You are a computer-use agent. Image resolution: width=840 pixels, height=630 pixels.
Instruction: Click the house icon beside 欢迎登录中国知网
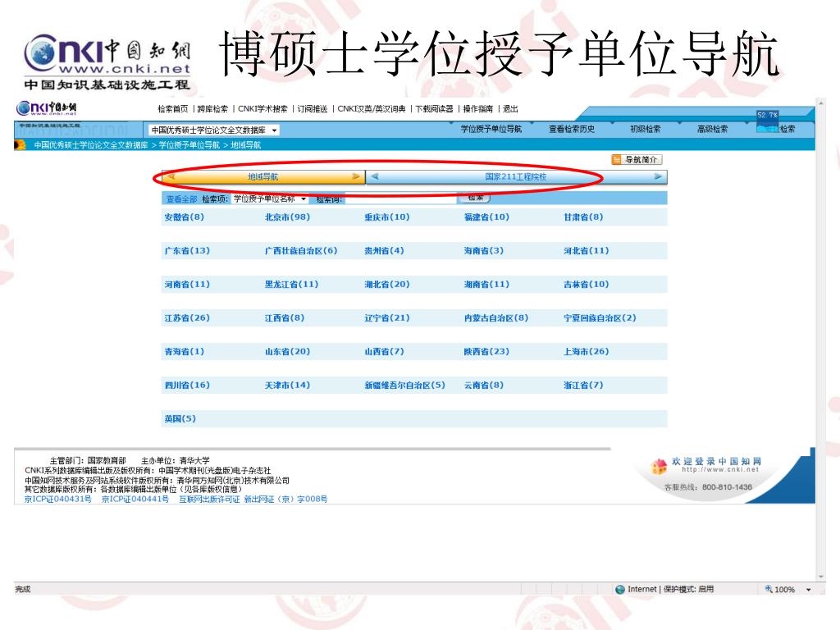(659, 466)
